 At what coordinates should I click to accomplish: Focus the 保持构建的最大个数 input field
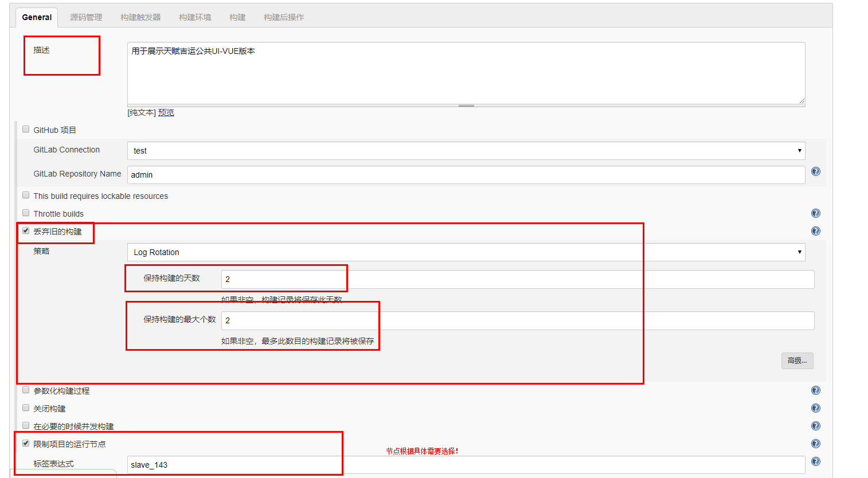(x=518, y=320)
